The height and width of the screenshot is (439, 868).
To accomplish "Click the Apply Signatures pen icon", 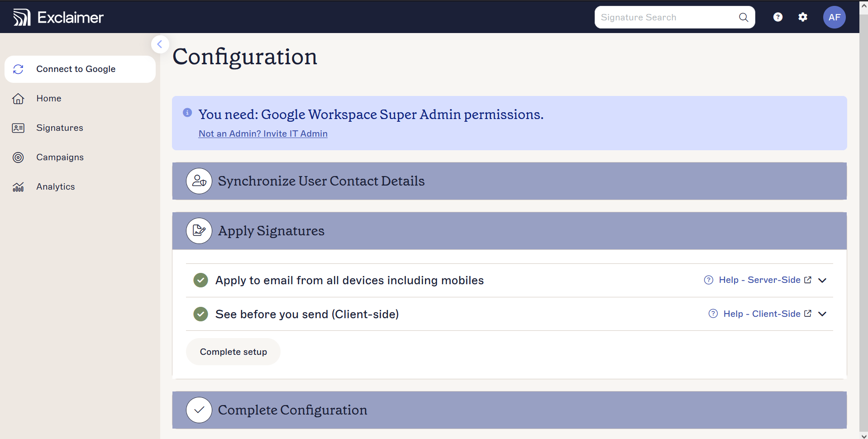I will pos(199,231).
